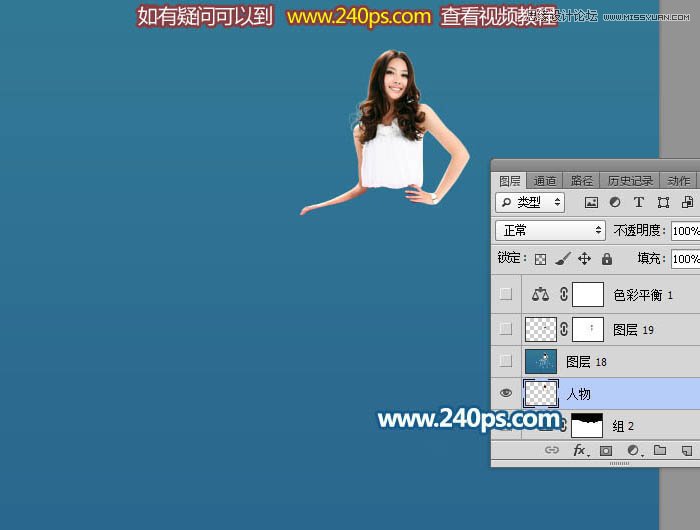The width and height of the screenshot is (700, 530).
Task: Show the 色彩平衡 1 layer
Action: pyautogui.click(x=506, y=294)
